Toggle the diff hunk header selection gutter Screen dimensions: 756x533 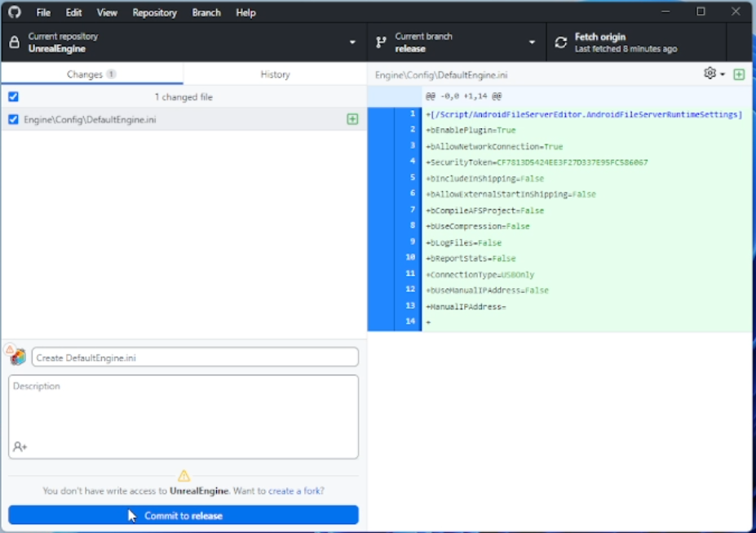tap(395, 96)
